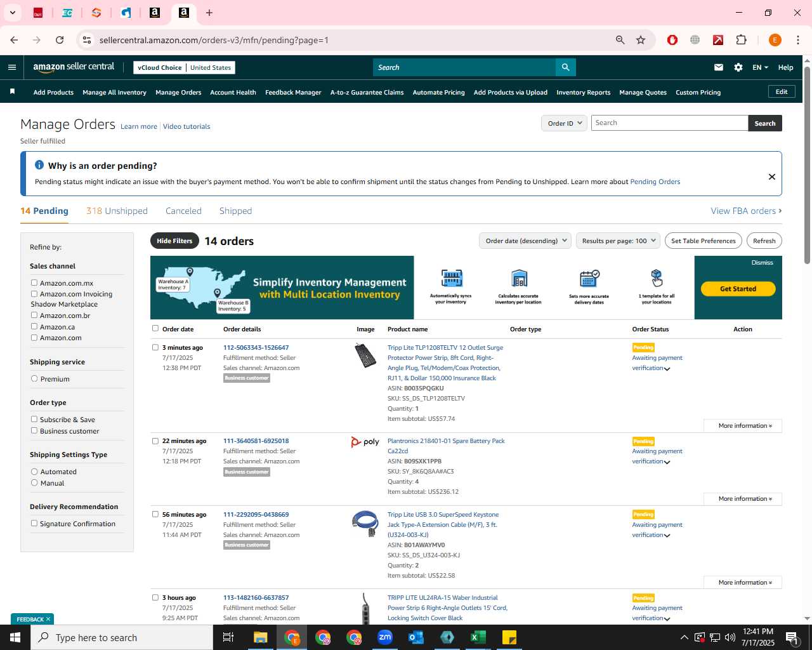812x650 pixels.
Task: Click the browser reload button
Action: (x=60, y=40)
